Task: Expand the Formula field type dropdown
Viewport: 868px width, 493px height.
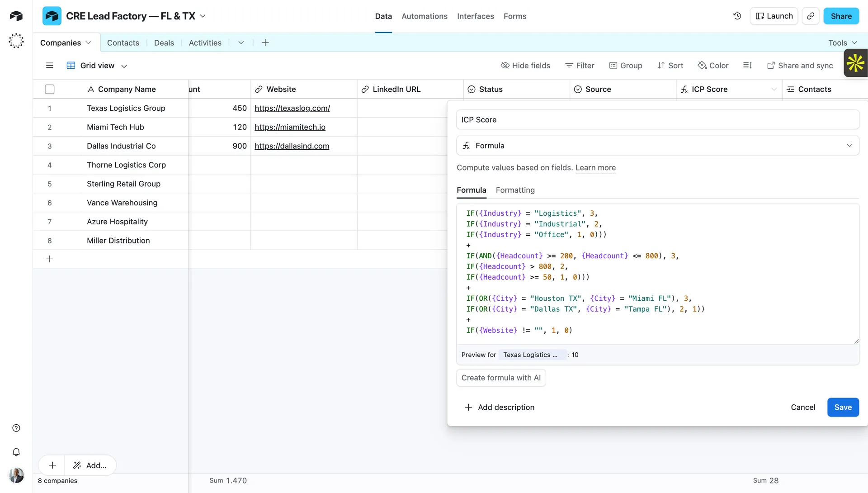Action: point(849,146)
